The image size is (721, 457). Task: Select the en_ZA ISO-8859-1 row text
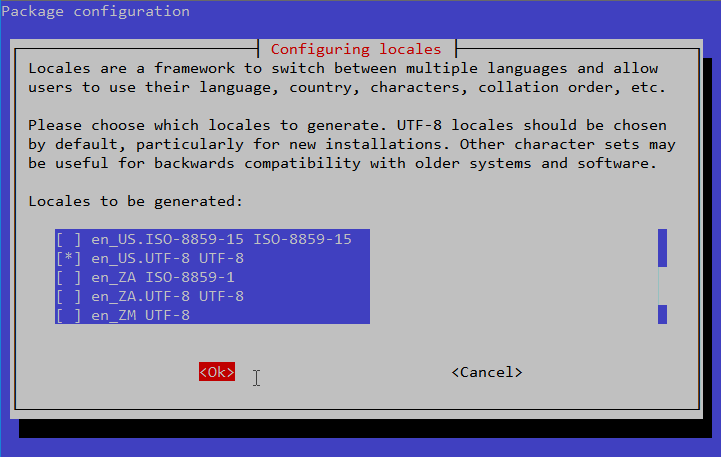point(163,277)
